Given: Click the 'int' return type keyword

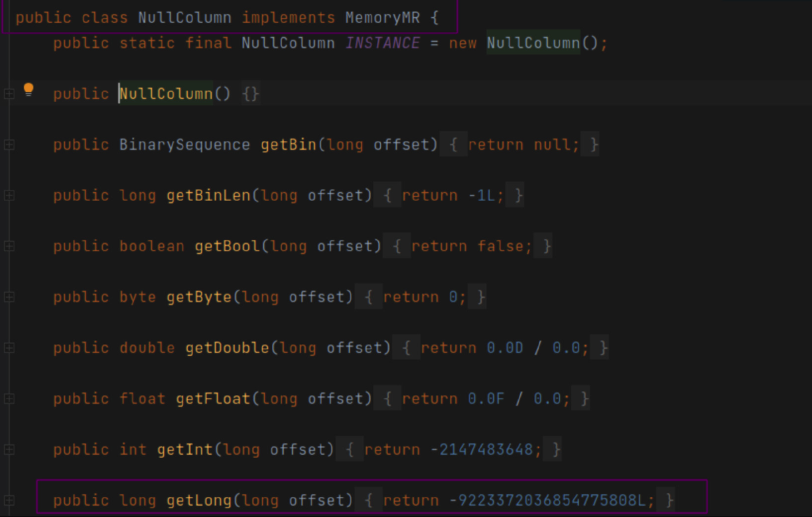Looking at the screenshot, I should tap(133, 449).
